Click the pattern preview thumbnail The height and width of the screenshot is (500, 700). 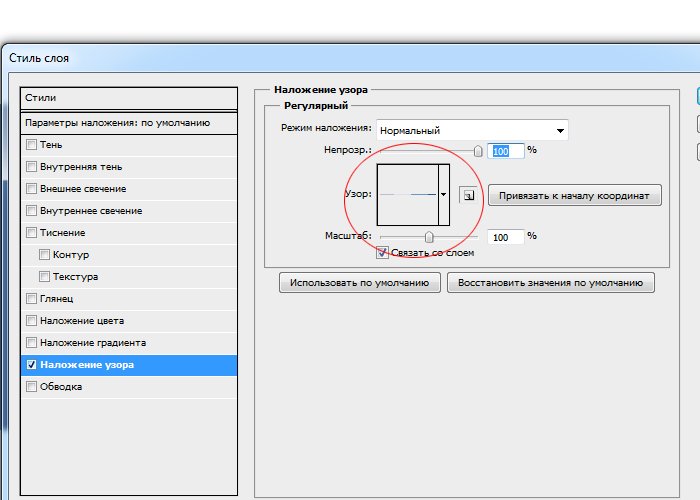point(407,194)
